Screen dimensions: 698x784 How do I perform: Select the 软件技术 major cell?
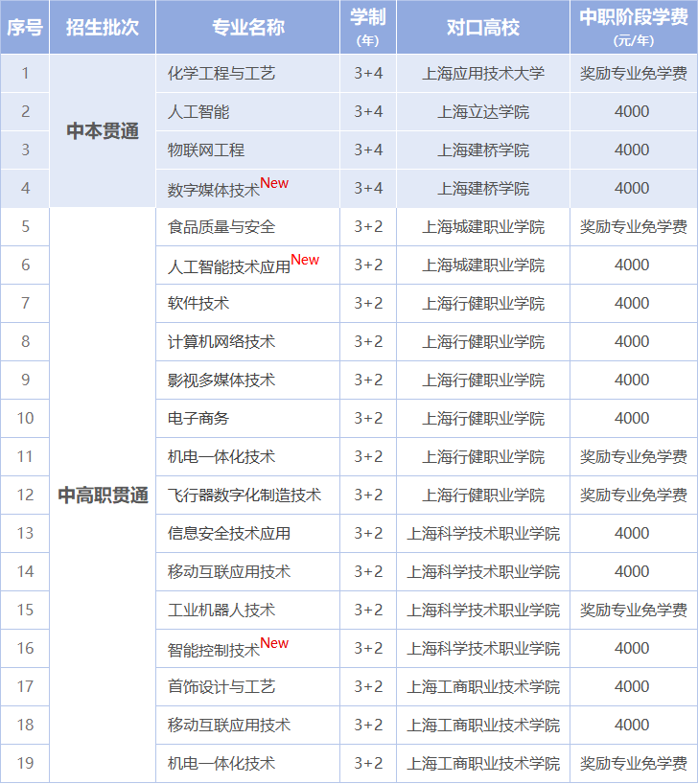point(247,304)
